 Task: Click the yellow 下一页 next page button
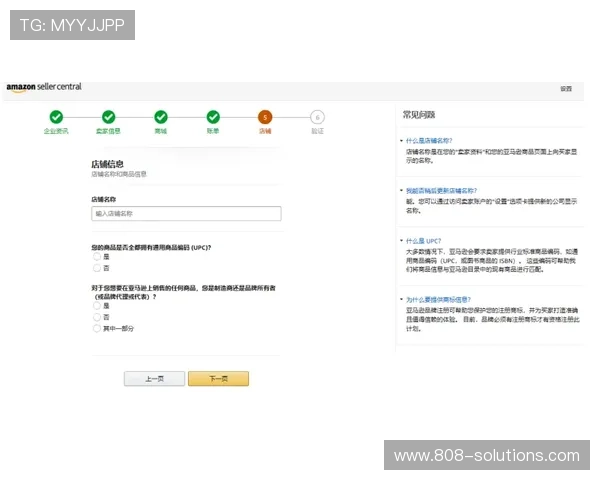(218, 379)
